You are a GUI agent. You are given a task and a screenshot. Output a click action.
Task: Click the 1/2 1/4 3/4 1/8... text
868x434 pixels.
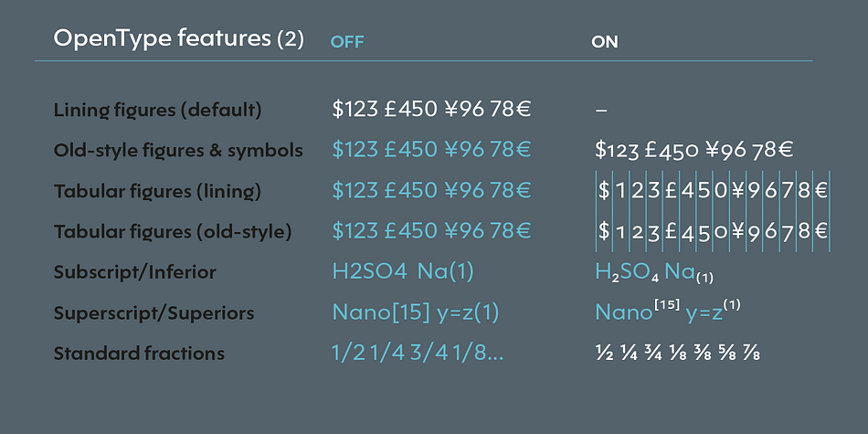[x=418, y=354]
